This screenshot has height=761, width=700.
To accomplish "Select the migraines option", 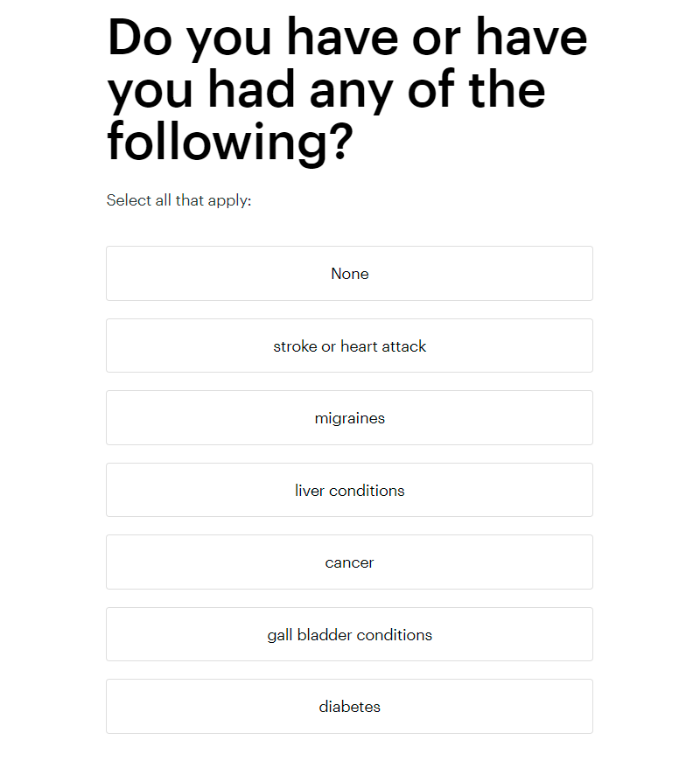I will coord(349,417).
